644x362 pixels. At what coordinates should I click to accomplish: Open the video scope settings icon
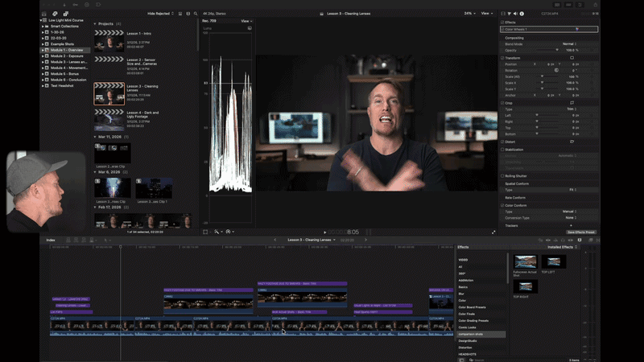[x=250, y=28]
